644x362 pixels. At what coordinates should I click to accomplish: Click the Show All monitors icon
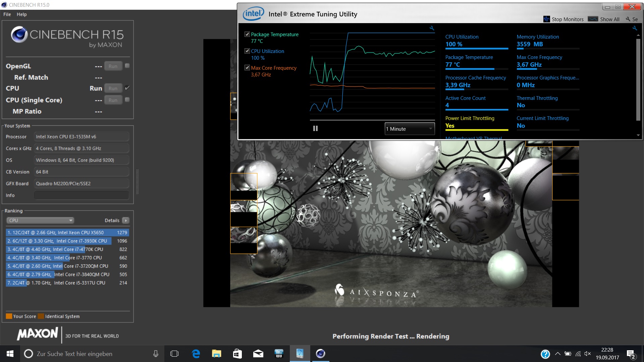point(593,19)
